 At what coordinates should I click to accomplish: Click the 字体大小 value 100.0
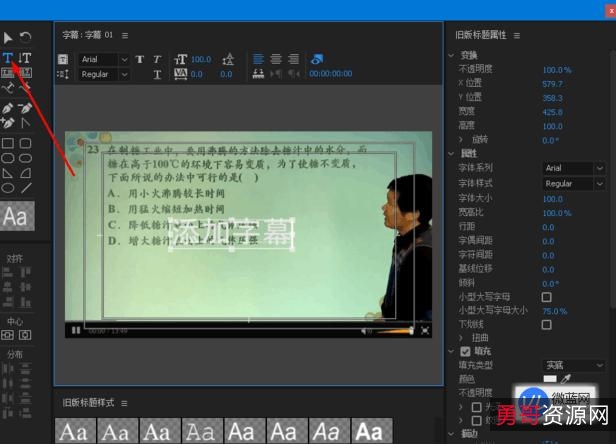click(553, 198)
